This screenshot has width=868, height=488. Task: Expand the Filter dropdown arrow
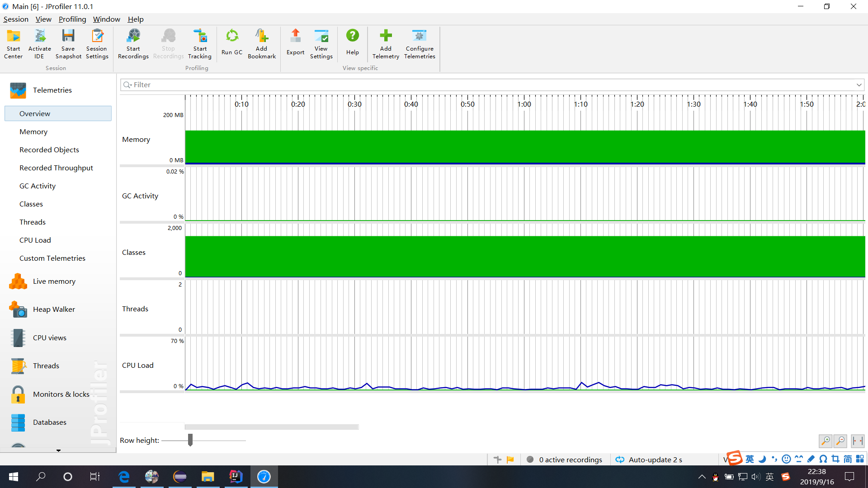[859, 85]
